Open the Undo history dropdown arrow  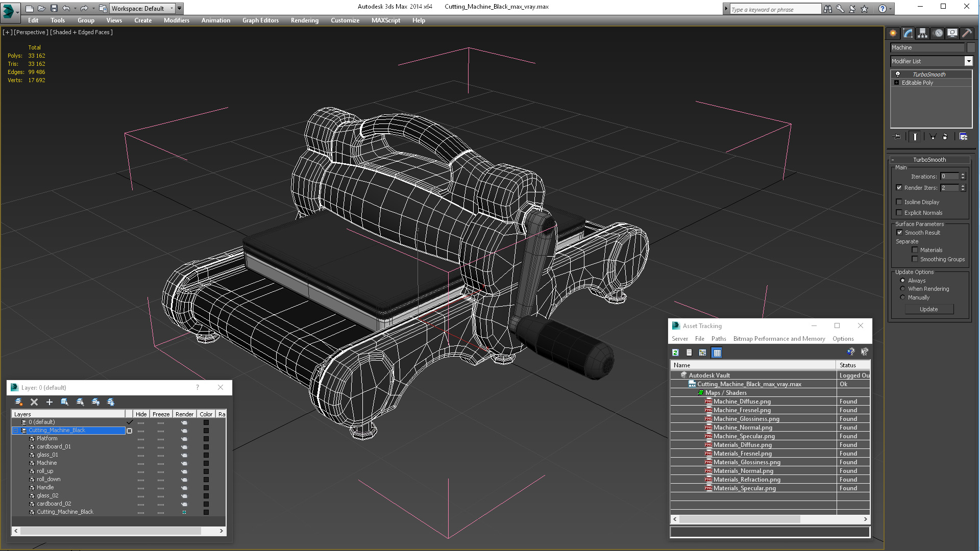click(75, 8)
